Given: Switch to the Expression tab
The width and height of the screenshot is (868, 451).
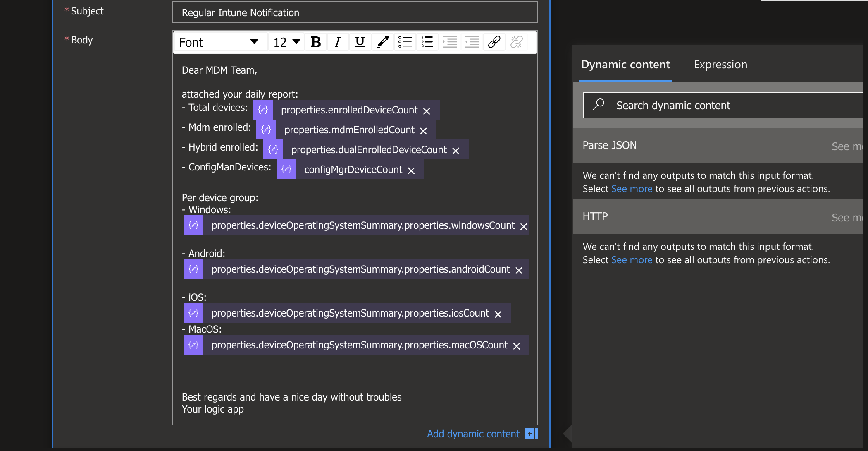Looking at the screenshot, I should pos(720,65).
